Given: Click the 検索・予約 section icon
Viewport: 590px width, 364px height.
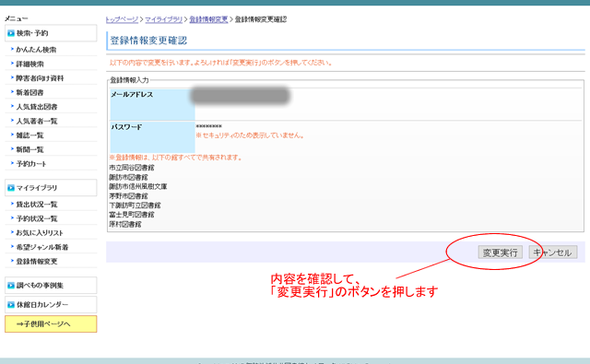Looking at the screenshot, I should click(11, 33).
